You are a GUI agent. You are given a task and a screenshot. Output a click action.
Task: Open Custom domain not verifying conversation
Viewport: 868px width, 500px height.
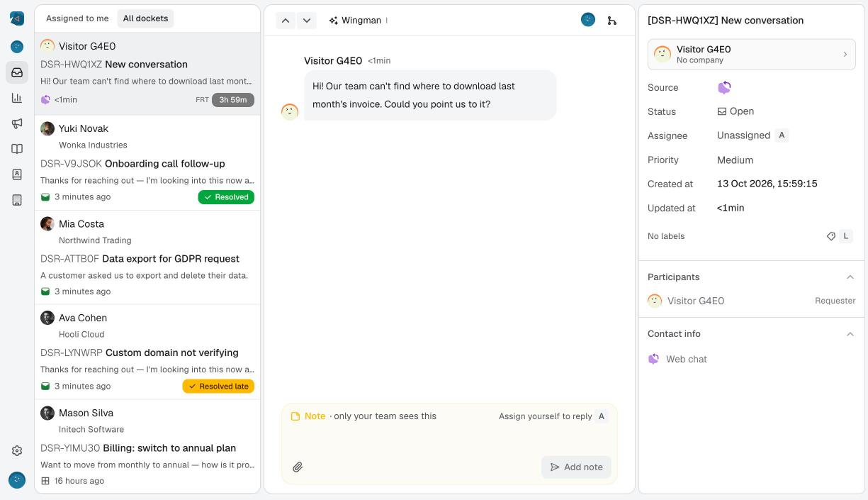tap(147, 352)
